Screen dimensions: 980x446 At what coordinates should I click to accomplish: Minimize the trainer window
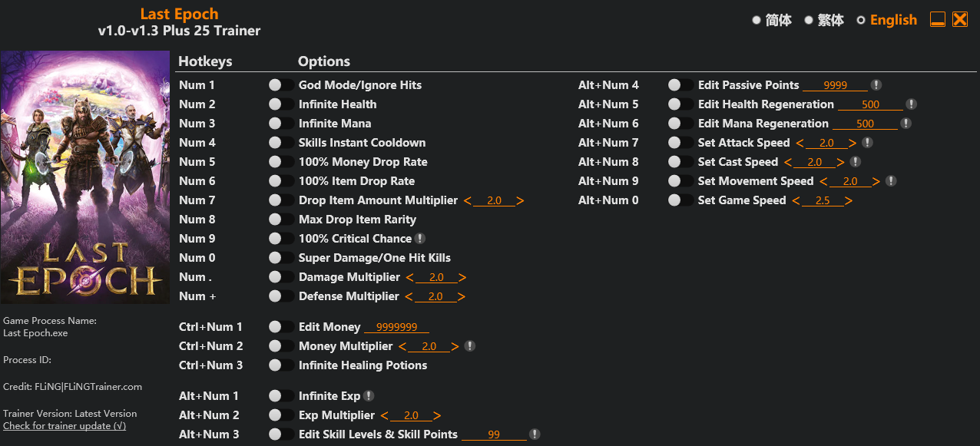tap(938, 19)
